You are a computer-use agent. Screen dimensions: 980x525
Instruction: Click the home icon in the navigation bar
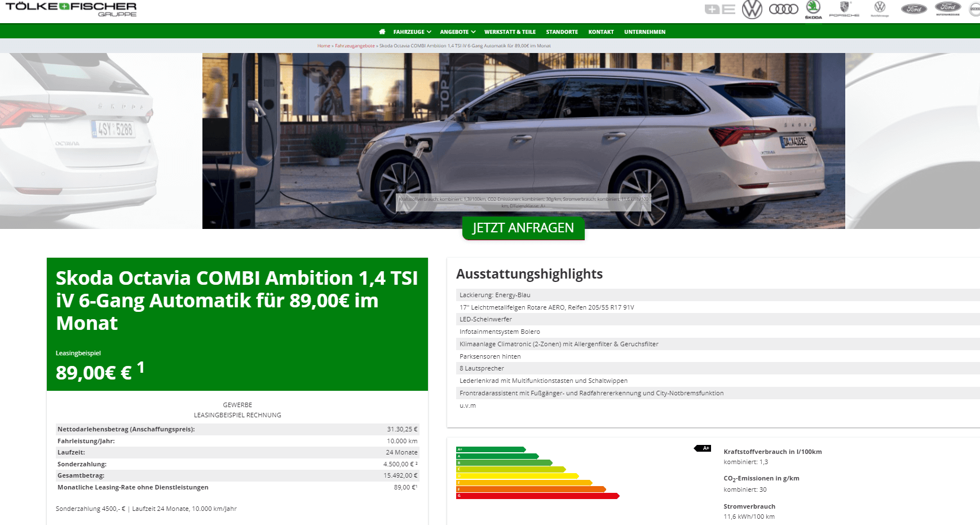(x=382, y=32)
